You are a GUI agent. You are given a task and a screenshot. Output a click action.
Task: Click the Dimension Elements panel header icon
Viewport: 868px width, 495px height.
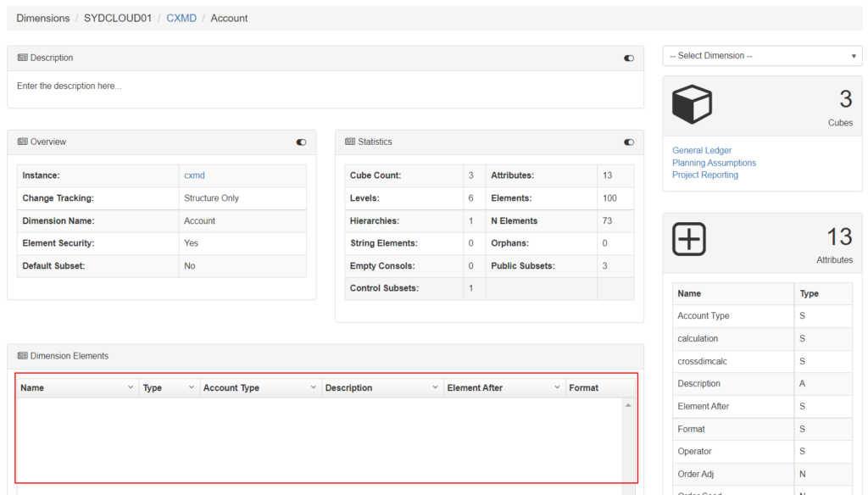22,356
